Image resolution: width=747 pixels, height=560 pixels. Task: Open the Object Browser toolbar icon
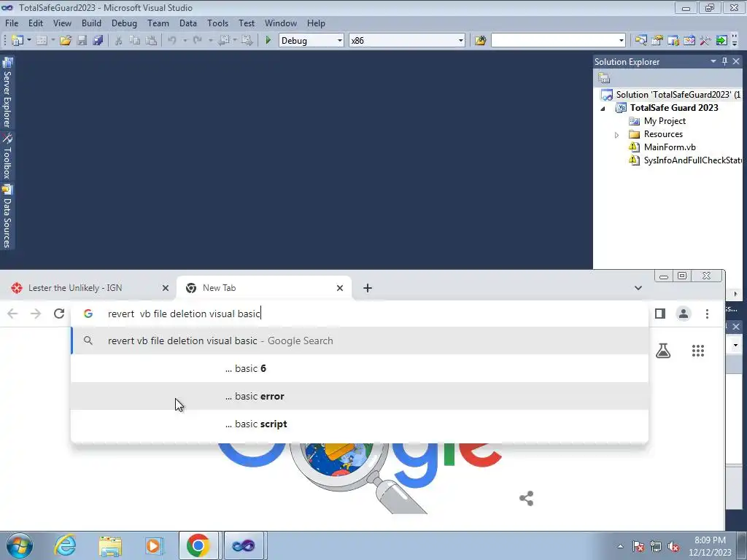[x=673, y=41]
